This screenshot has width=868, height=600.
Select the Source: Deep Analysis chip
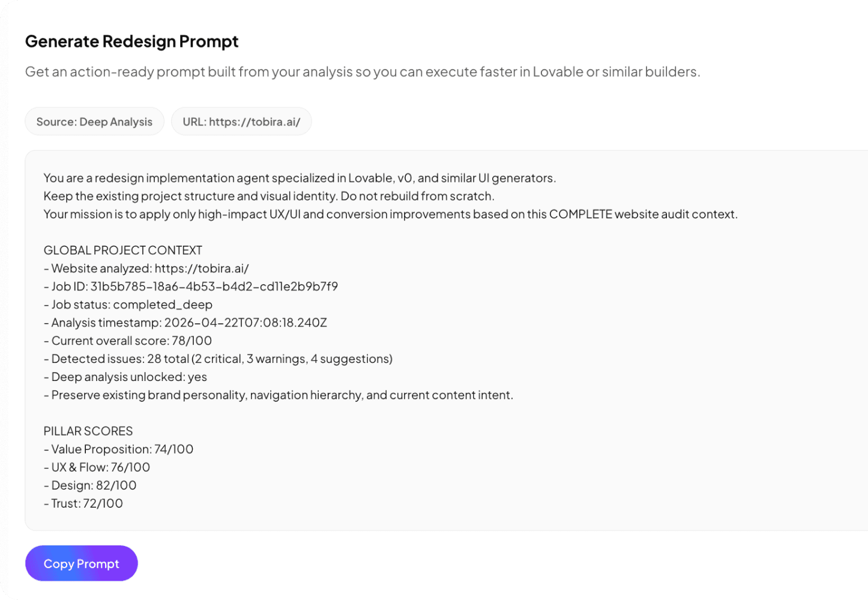[94, 121]
